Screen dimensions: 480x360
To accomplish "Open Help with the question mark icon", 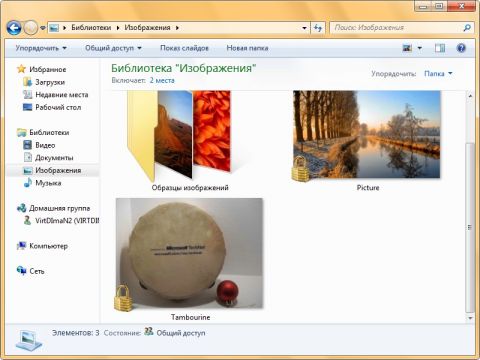I will pyautogui.click(x=461, y=48).
